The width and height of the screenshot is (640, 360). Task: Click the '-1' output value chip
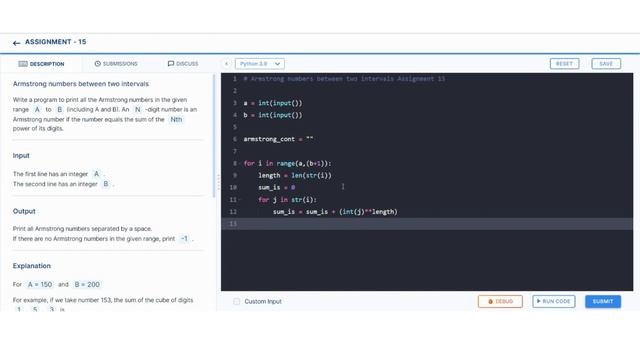[185, 238]
